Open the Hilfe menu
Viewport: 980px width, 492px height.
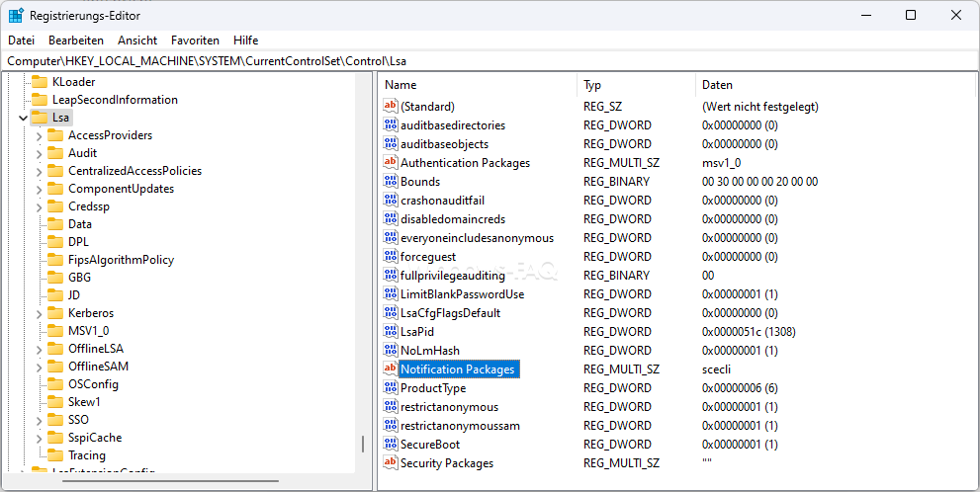click(245, 41)
